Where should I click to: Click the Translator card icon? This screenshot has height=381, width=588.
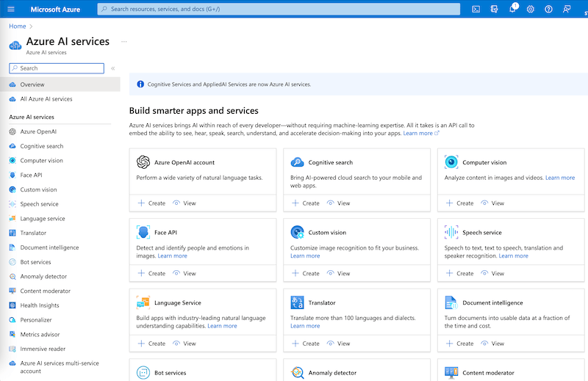(x=297, y=302)
